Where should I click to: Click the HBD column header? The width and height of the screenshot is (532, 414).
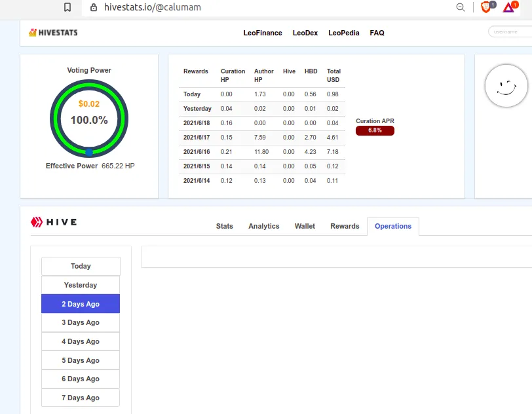point(311,71)
